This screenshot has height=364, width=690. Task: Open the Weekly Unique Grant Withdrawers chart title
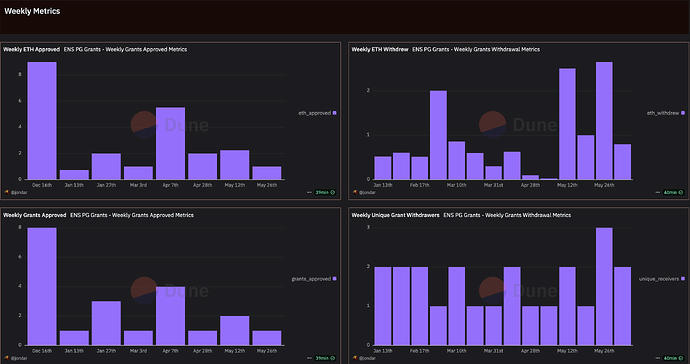tap(395, 215)
